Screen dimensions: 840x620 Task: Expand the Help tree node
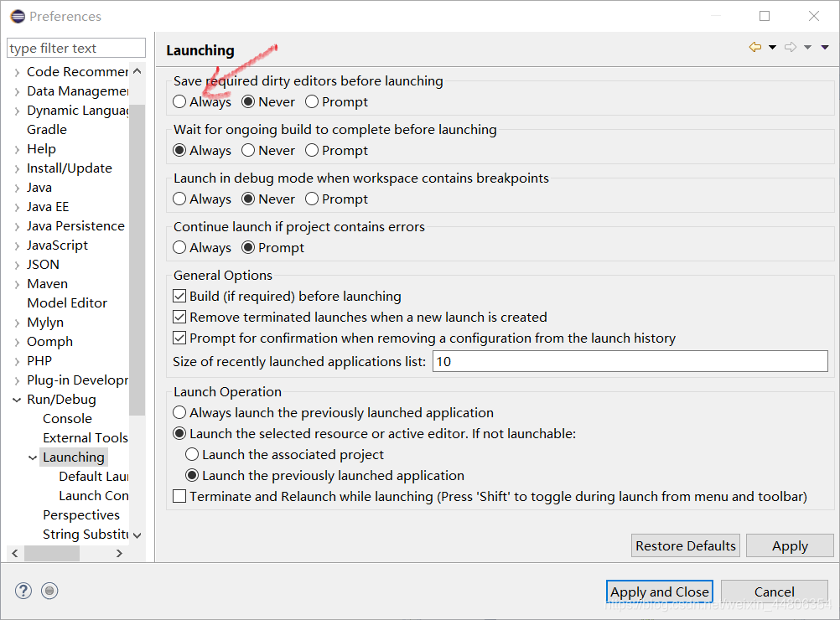[x=17, y=149]
